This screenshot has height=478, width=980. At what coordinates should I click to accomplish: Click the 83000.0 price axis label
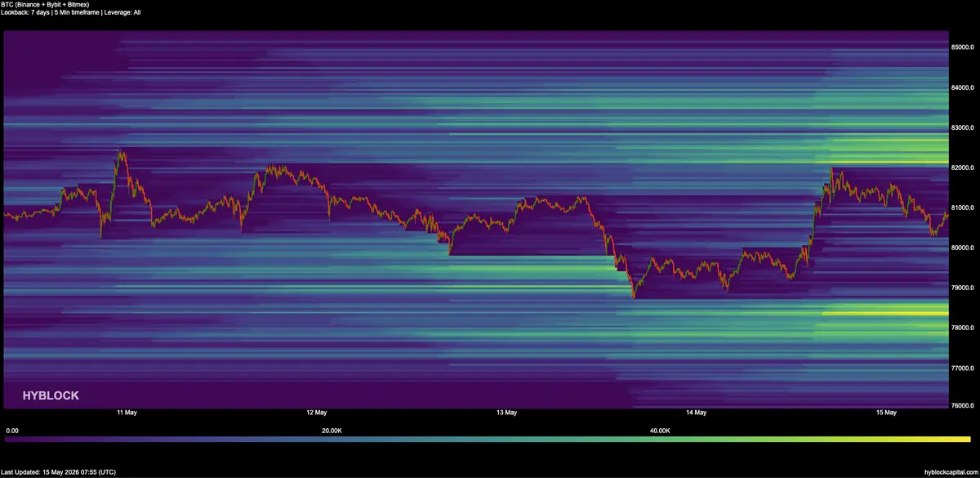click(963, 127)
